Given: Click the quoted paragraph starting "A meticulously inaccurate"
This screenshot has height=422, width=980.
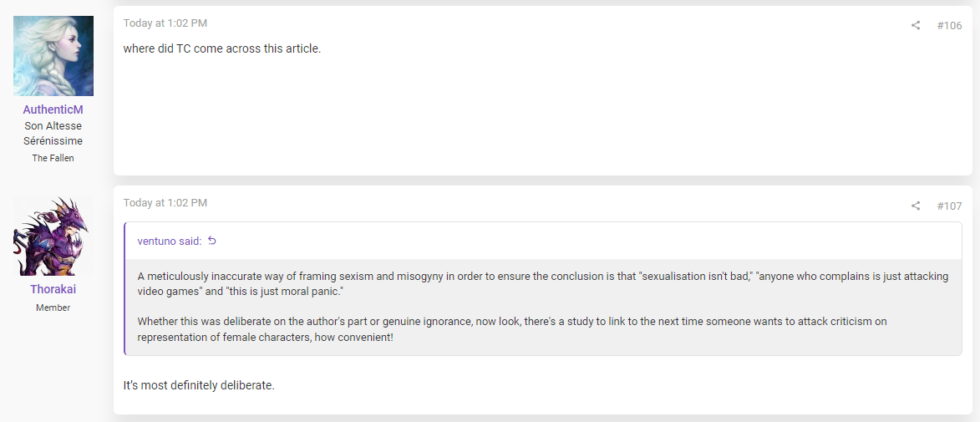Looking at the screenshot, I should [542, 284].
